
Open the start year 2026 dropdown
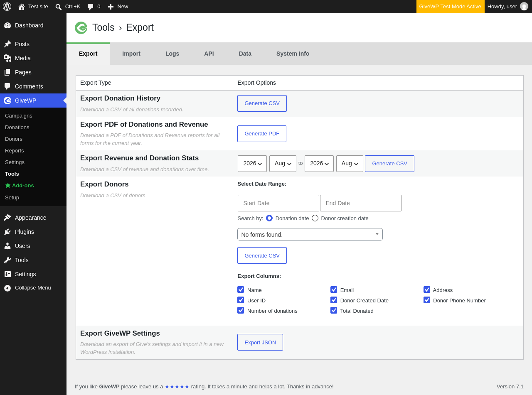click(252, 164)
